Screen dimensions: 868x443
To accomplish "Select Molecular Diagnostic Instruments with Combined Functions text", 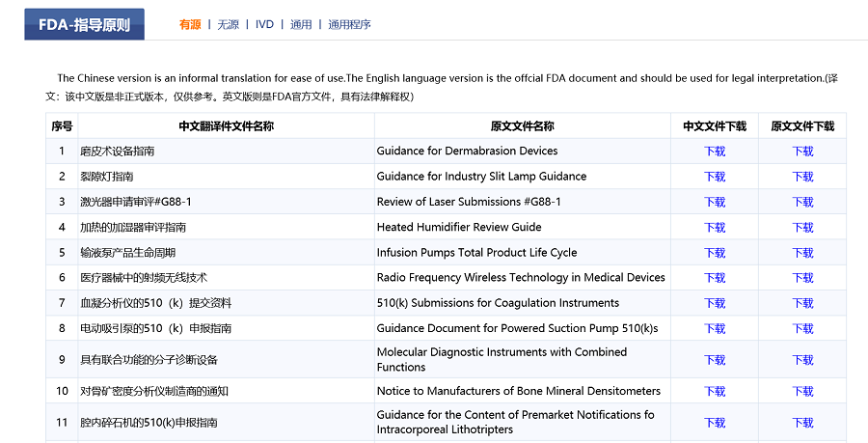I will (x=502, y=359).
